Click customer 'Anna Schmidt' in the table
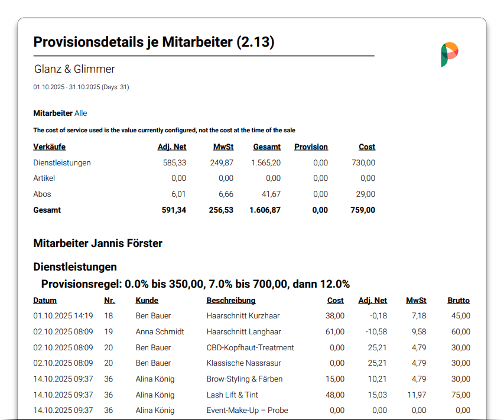The image size is (504, 420). click(x=160, y=332)
